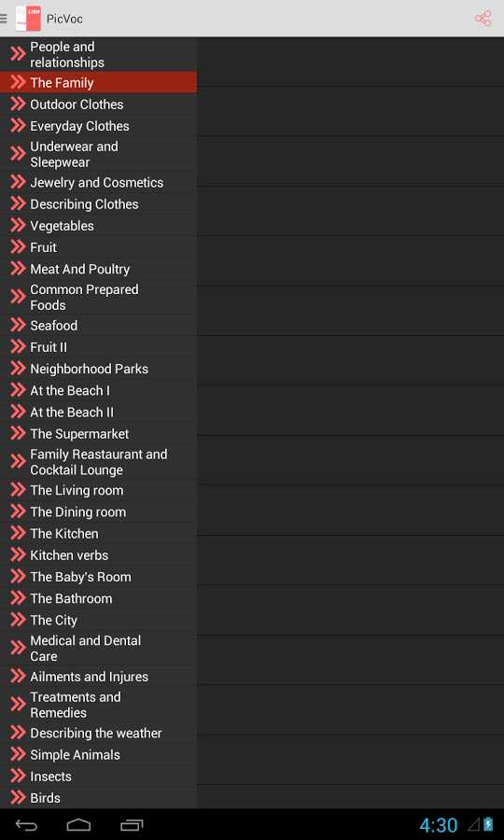Image resolution: width=504 pixels, height=840 pixels.
Task: Select Family Reastaurant and Cocktail Lounge
Action: click(99, 462)
